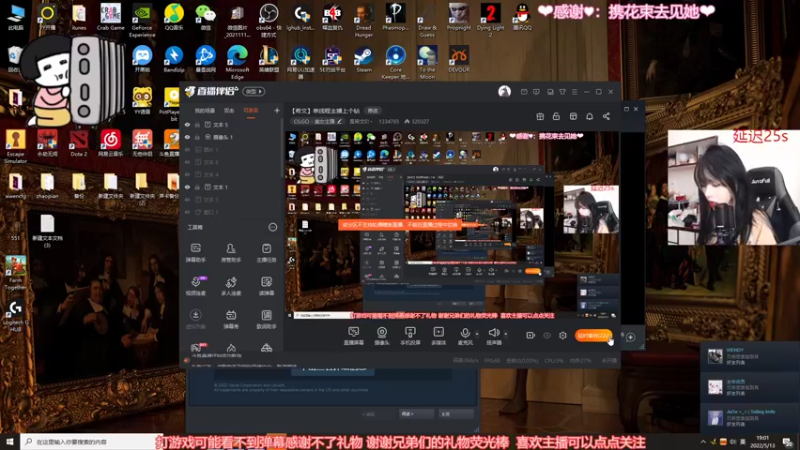This screenshot has width=800, height=450.
Task: Toggle lock on 摄像头 1 source
Action: click(x=197, y=137)
